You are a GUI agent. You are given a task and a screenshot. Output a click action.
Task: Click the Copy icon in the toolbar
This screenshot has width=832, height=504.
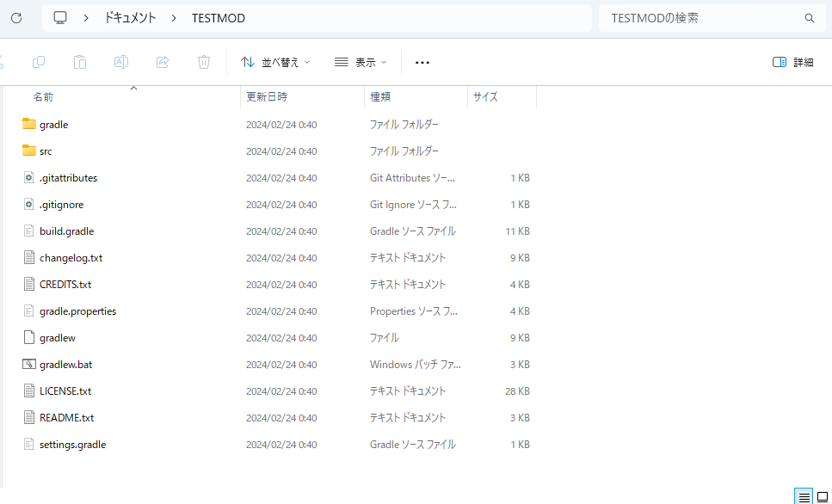[x=39, y=62]
